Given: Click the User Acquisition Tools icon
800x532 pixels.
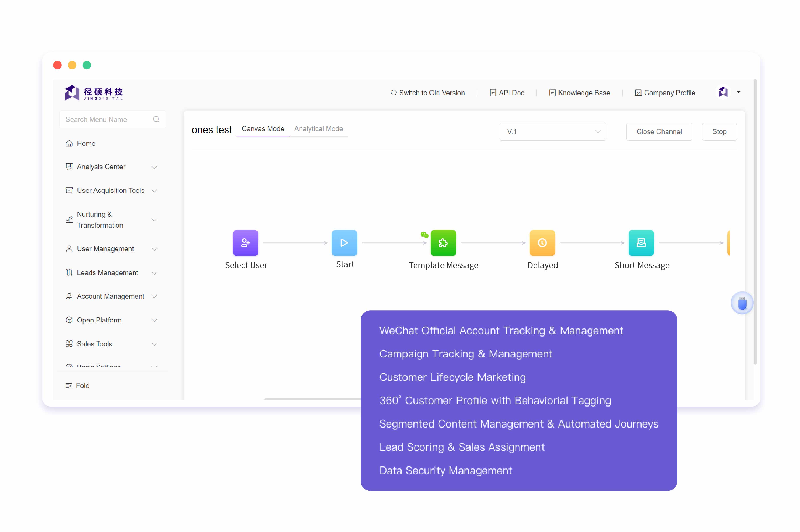Looking at the screenshot, I should click(69, 190).
